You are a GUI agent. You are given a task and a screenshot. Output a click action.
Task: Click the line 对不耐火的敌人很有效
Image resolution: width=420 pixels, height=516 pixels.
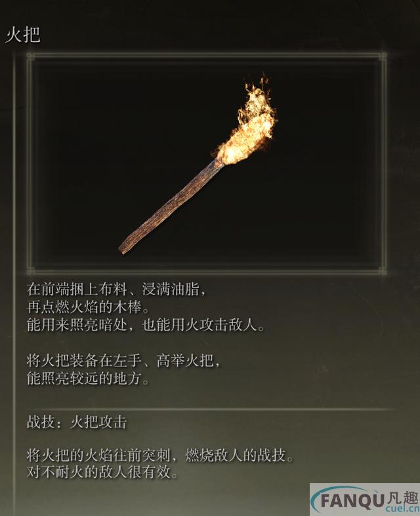pyautogui.click(x=102, y=472)
